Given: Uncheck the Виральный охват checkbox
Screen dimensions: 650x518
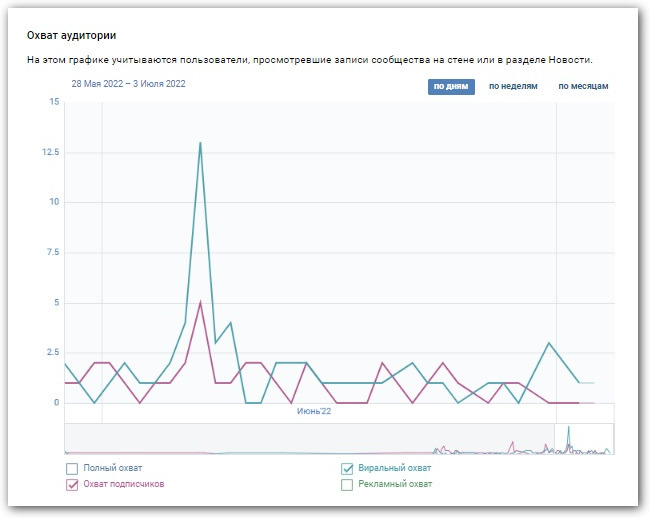Looking at the screenshot, I should pos(348,468).
